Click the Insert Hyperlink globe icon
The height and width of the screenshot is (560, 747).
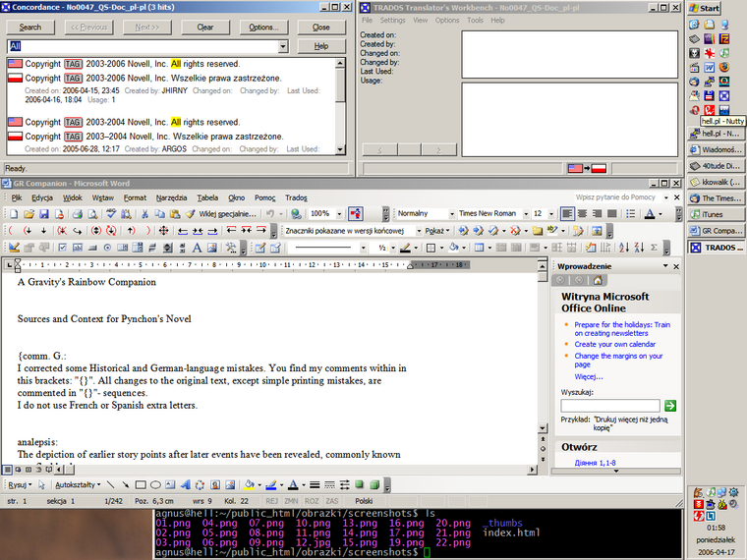click(296, 214)
